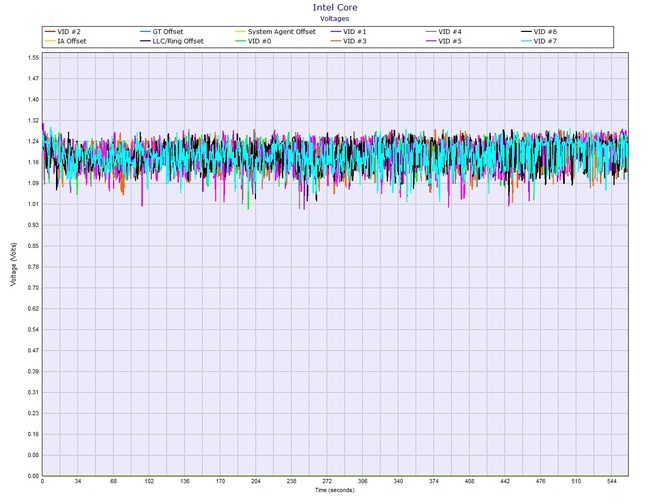Click the Voltages subtitle
The image size is (670, 502).
click(x=335, y=18)
